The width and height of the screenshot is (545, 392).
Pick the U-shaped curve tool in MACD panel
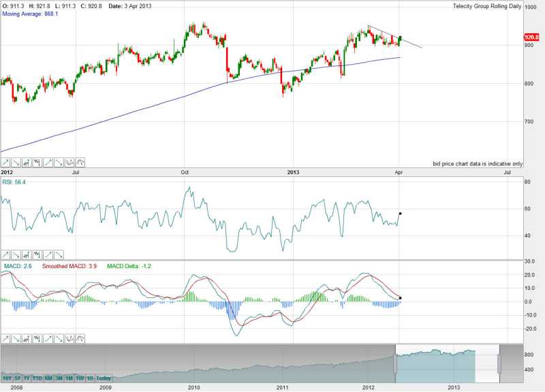[69, 338]
